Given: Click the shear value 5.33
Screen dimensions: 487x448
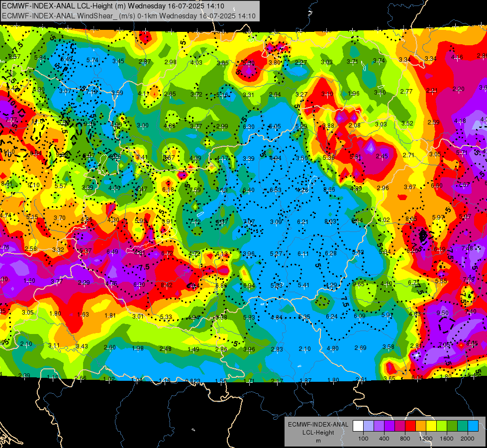Looking at the screenshot, I should coord(166,317).
